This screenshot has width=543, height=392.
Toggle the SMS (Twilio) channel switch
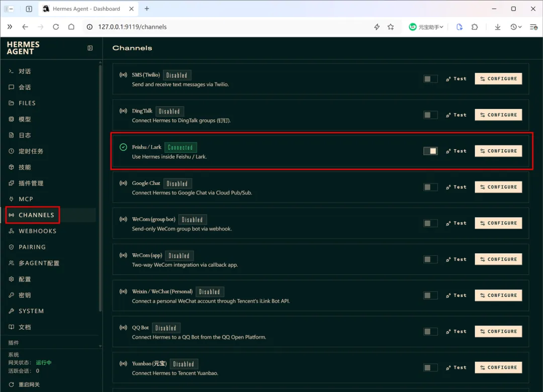pyautogui.click(x=430, y=79)
